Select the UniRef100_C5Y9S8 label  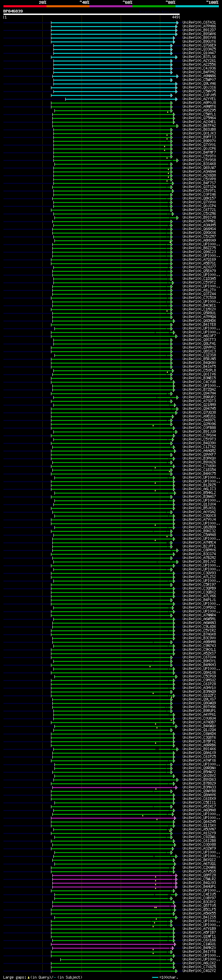point(199,160)
